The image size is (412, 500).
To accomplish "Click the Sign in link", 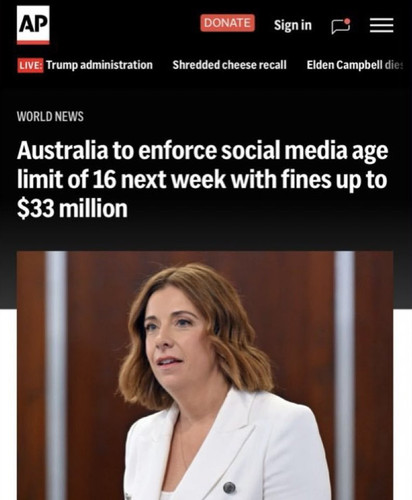I will tap(293, 25).
